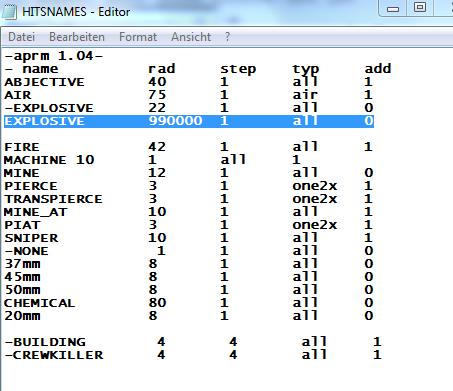Click the name 50mm
This screenshot has height=391, width=453.
[22, 290]
